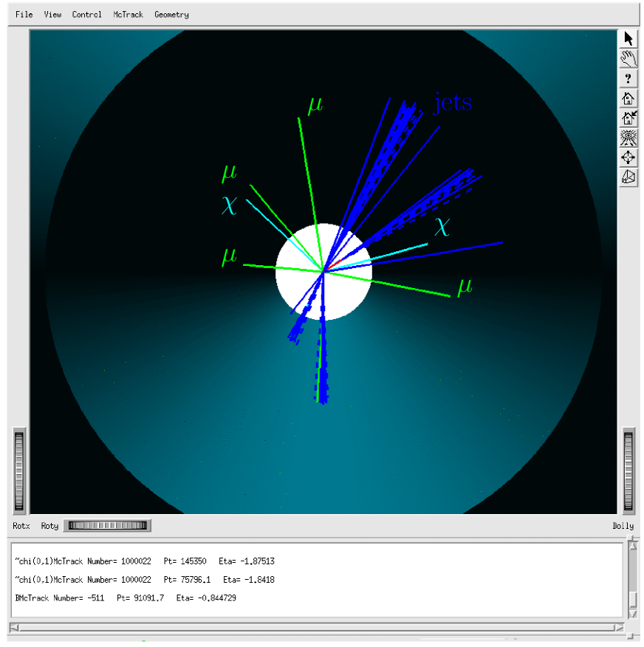Screen dimensions: 644x647
Task: Expand the McTrack menu
Action: pos(129,15)
